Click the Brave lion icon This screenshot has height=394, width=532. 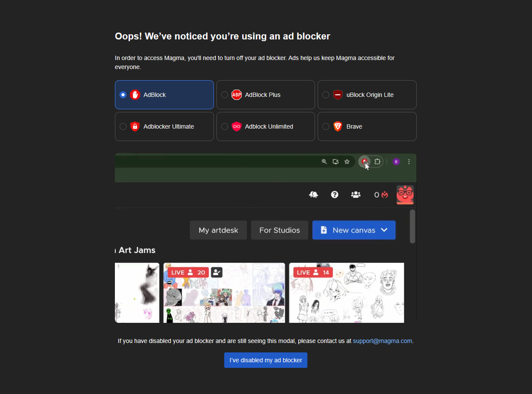coord(338,126)
